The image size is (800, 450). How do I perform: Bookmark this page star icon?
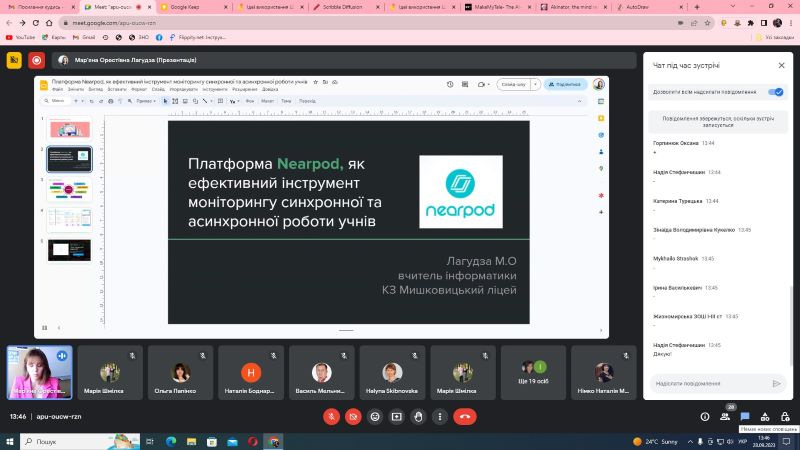707,23
